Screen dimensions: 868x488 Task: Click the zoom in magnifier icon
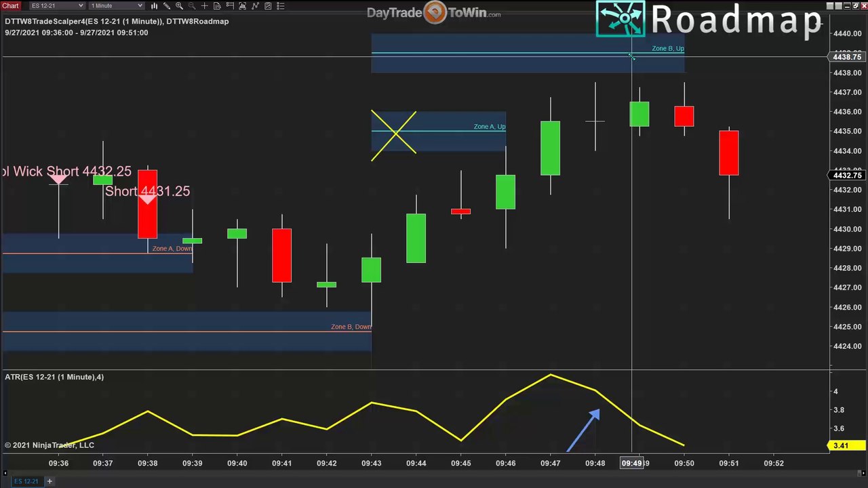(x=180, y=5)
